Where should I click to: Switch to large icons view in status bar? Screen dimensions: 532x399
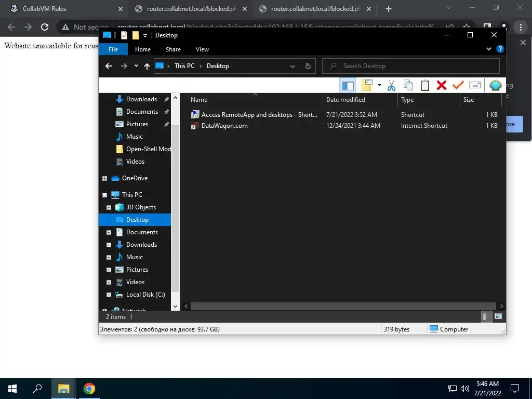tap(498, 317)
